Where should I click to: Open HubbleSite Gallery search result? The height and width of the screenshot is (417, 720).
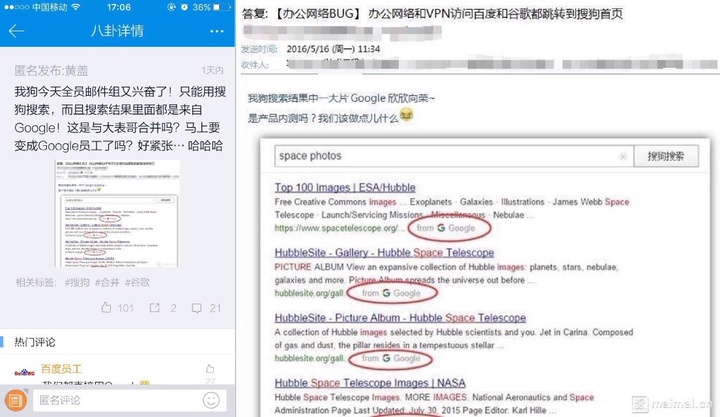(384, 253)
